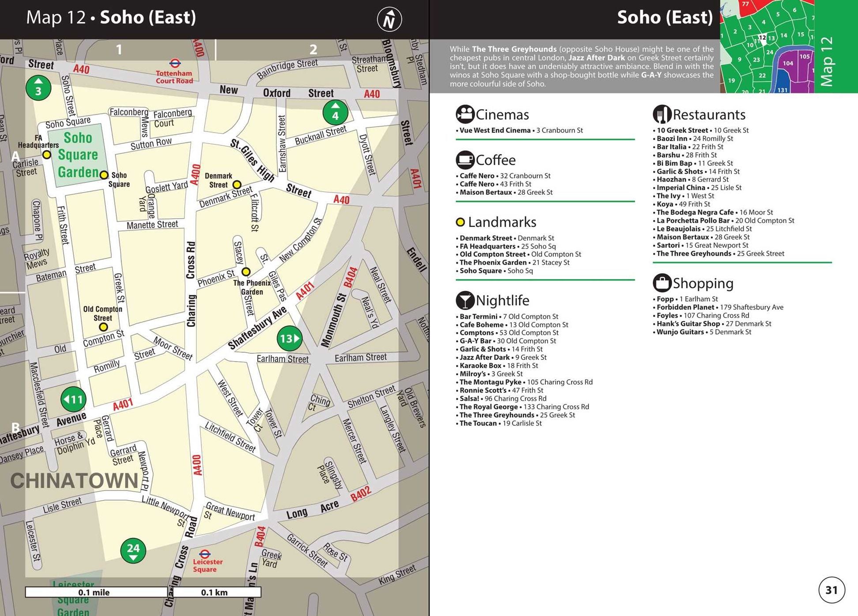Click the Jazz After Dark nightlife entry
The width and height of the screenshot is (858, 616).
pyautogui.click(x=501, y=358)
